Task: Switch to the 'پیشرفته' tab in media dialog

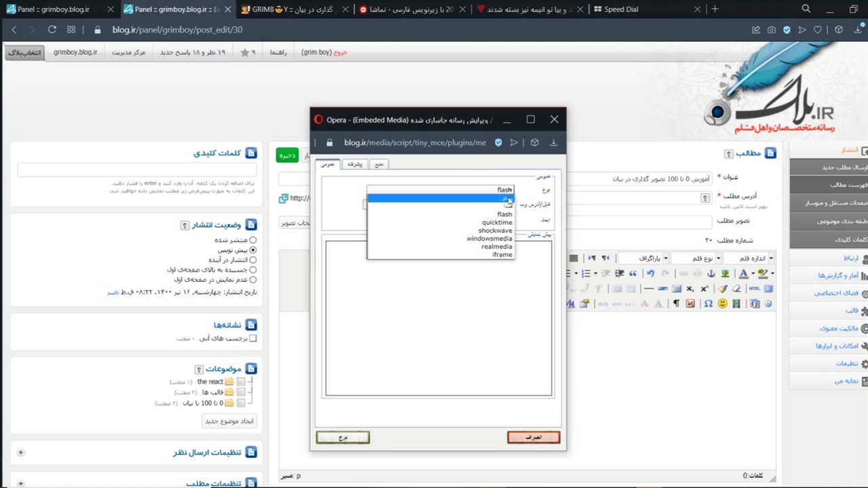Action: tap(355, 164)
